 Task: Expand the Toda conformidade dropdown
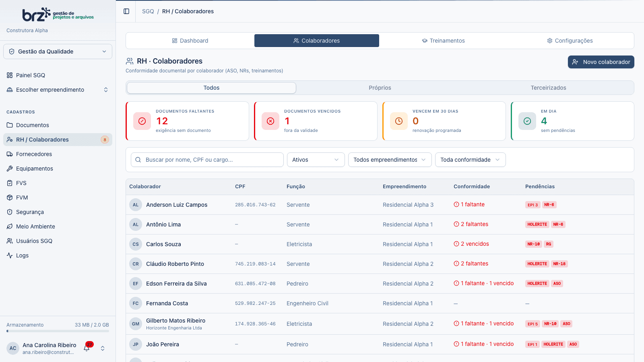471,160
